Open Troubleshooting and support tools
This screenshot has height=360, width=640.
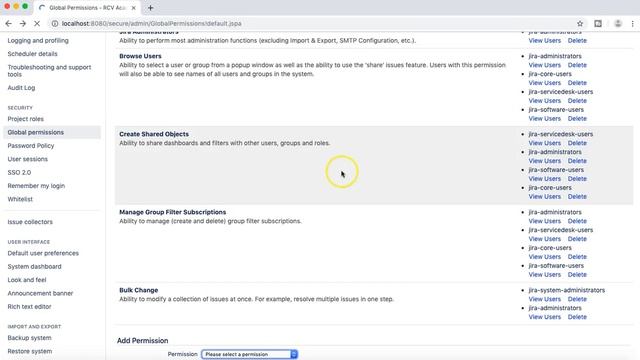(x=49, y=71)
